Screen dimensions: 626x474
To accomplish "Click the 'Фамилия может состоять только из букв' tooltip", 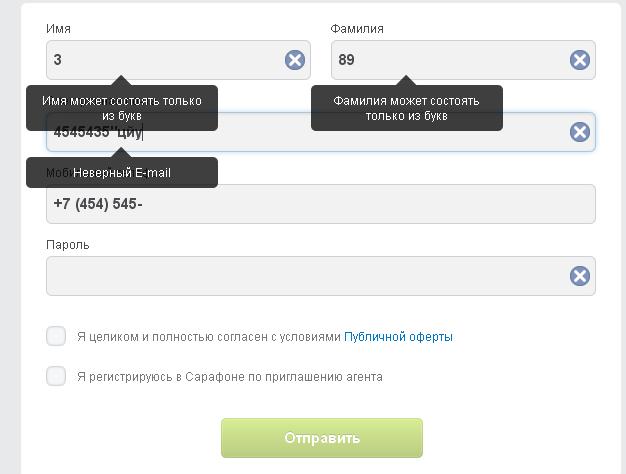I will (407, 108).
